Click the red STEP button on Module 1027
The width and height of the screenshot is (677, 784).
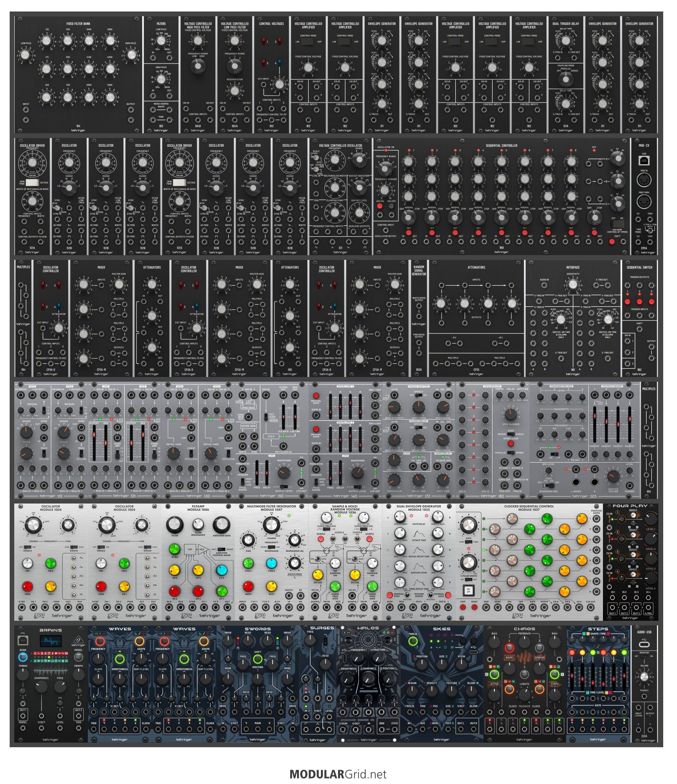coord(463,607)
